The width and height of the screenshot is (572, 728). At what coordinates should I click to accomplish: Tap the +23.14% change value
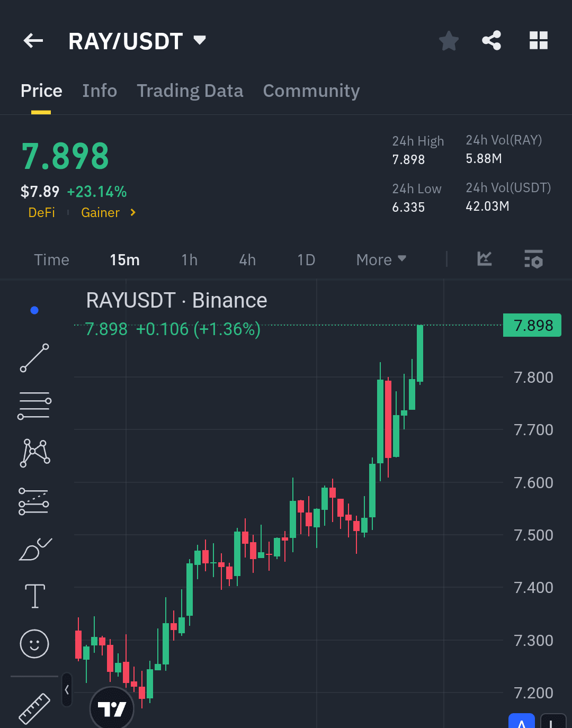pyautogui.click(x=97, y=192)
